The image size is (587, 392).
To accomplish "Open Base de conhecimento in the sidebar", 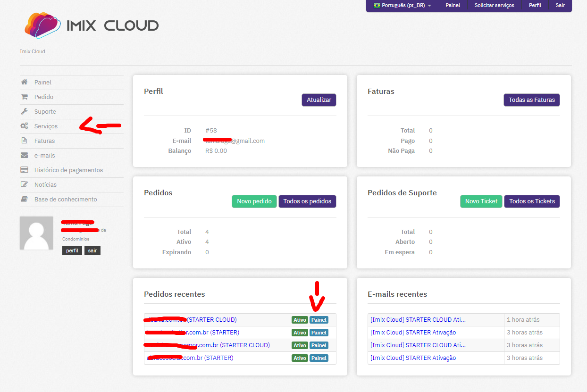I will tap(72, 199).
